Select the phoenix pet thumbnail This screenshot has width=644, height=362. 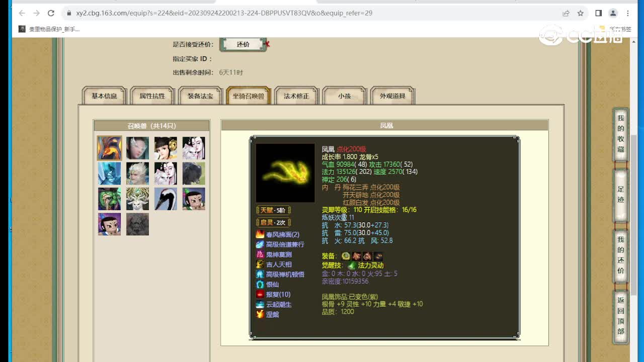(109, 148)
